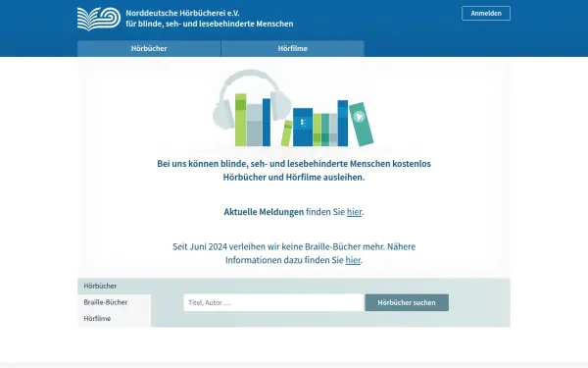Click the headphones and books illustration
The height and width of the screenshot is (368, 588).
tap(293, 108)
